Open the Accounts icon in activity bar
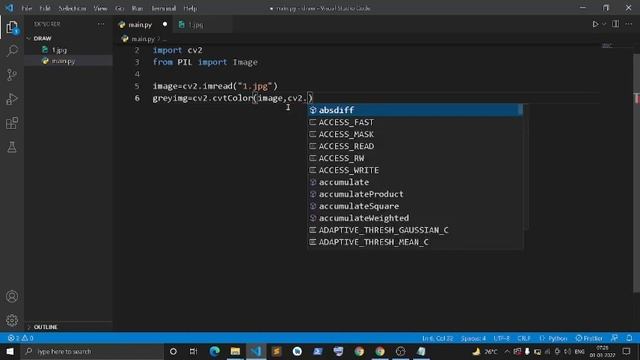 12,296
